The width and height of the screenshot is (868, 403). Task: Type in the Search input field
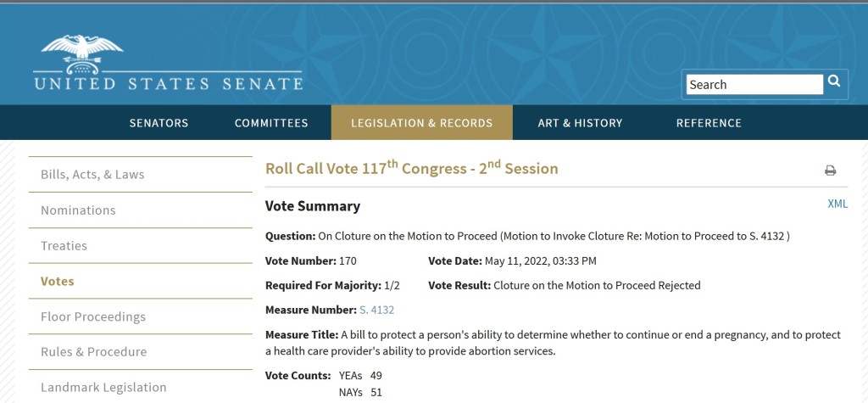coord(754,85)
